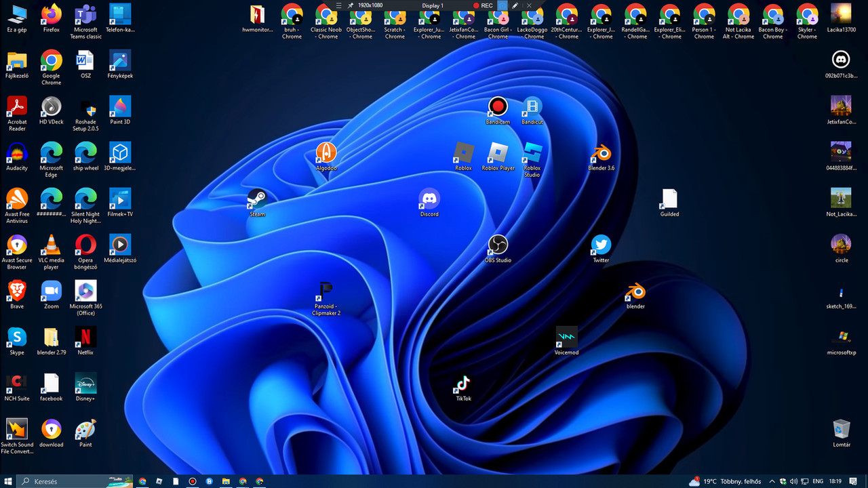The image size is (868, 488).
Task: Launch the Paint 3D shortcut
Action: 120,110
